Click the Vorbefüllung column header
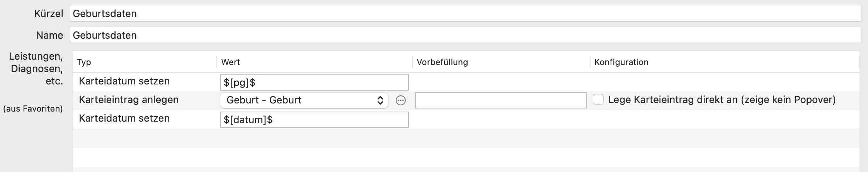 pyautogui.click(x=501, y=62)
